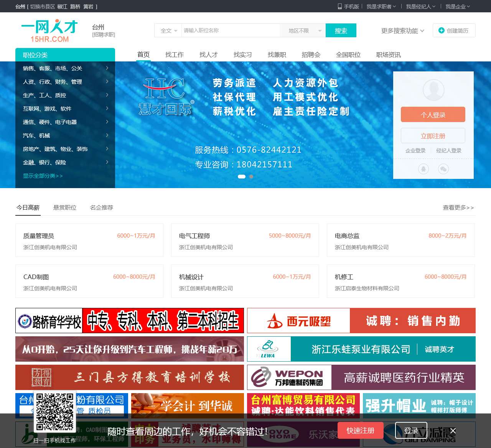Expand the 房地产、建筑、物业、装饰 category

[65, 149]
